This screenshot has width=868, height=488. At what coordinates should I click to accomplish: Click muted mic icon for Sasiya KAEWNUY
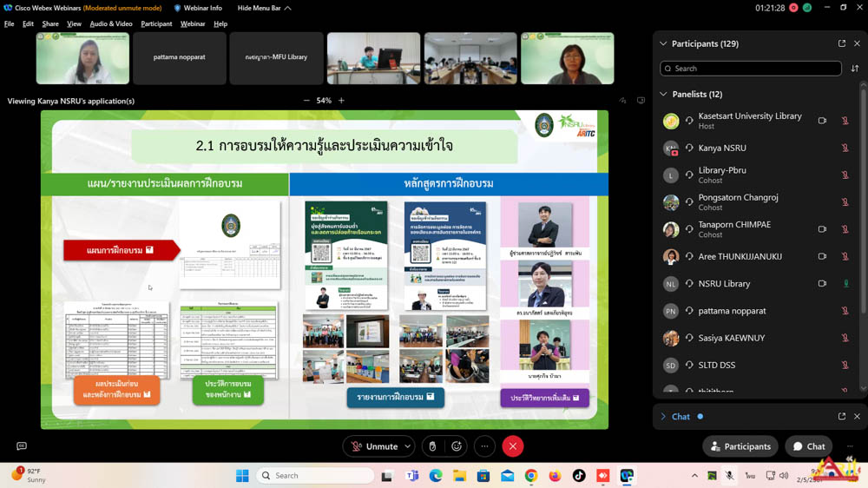pyautogui.click(x=845, y=338)
